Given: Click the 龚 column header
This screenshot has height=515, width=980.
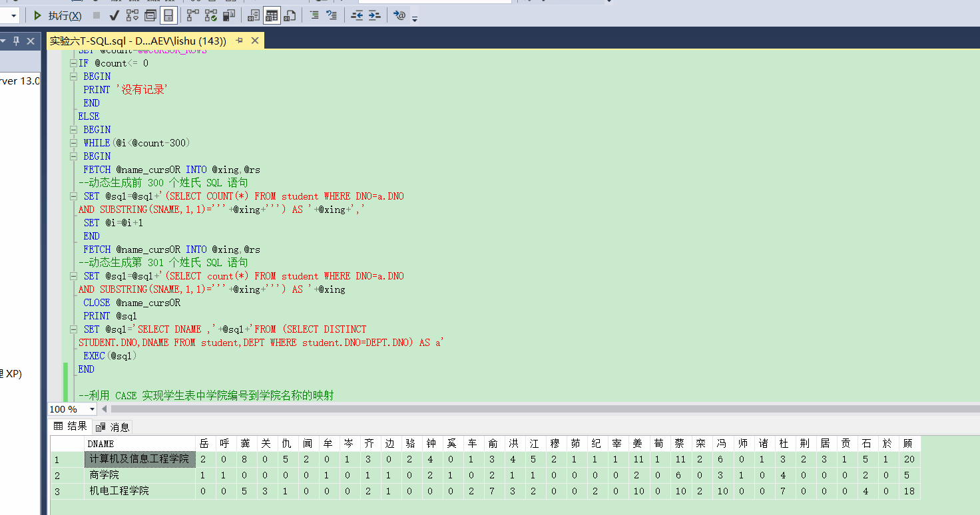Looking at the screenshot, I should coord(246,443).
